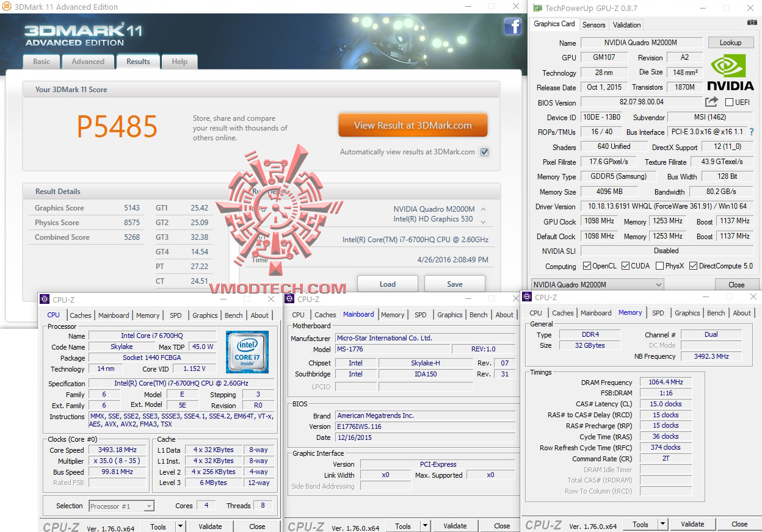762x532 pixels.
Task: Select the Results tab in 3DMark
Action: point(138,62)
